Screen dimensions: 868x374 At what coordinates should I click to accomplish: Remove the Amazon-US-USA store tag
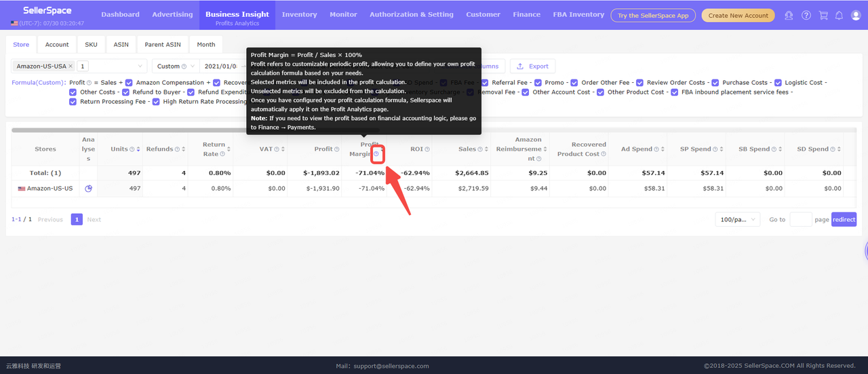[x=71, y=67]
